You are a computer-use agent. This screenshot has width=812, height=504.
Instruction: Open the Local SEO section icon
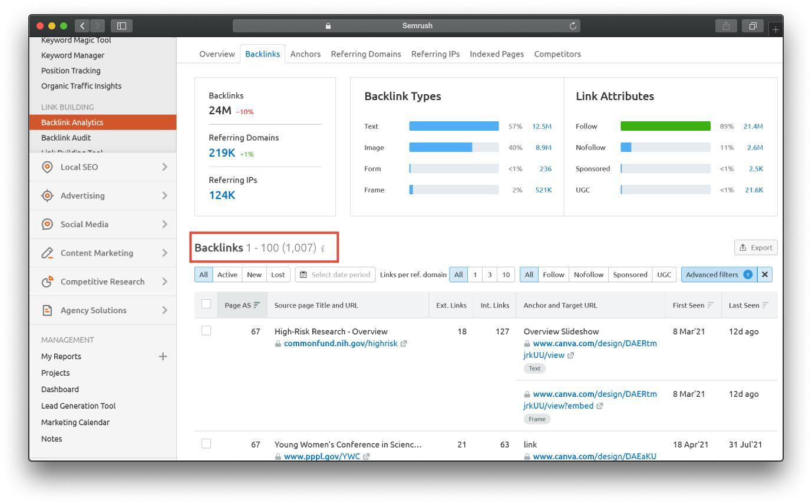[47, 167]
